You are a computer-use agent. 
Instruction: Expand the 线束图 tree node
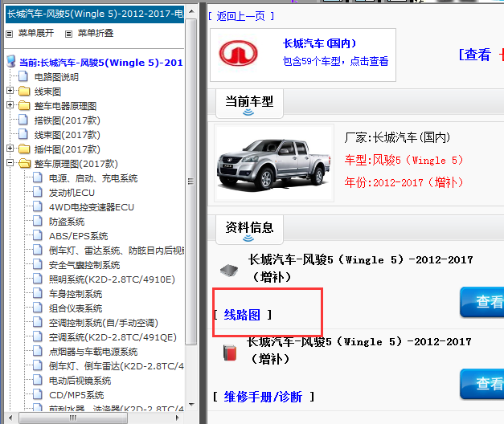tap(10, 90)
